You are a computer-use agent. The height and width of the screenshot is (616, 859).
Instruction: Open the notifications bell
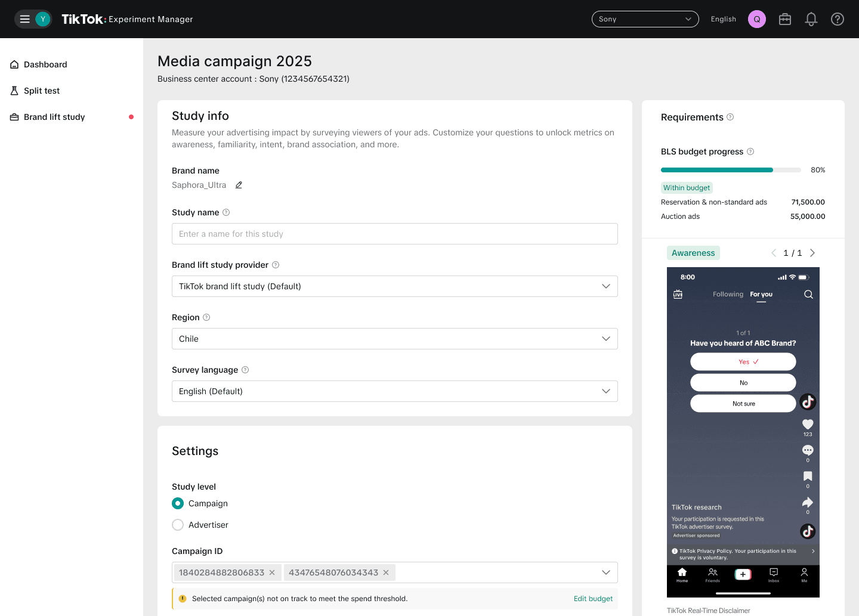pyautogui.click(x=811, y=19)
